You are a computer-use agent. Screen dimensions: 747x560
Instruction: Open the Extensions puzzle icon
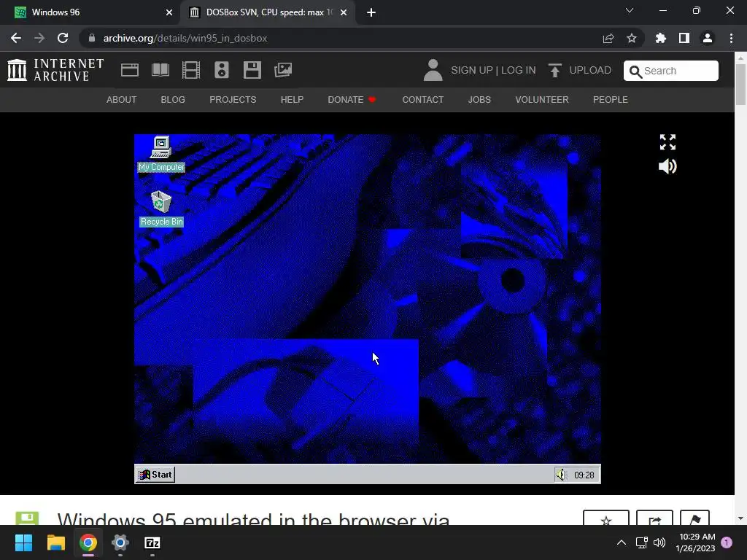[661, 38]
